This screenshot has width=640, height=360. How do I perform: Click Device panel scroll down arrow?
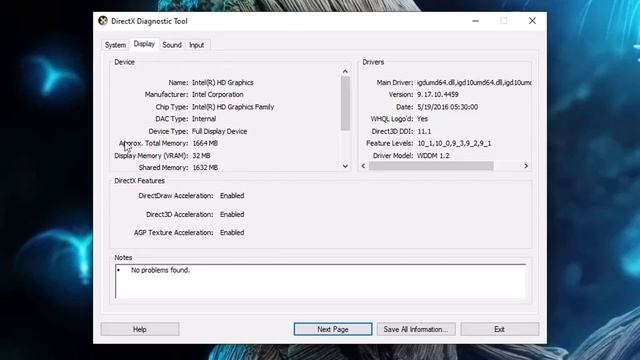pyautogui.click(x=345, y=166)
